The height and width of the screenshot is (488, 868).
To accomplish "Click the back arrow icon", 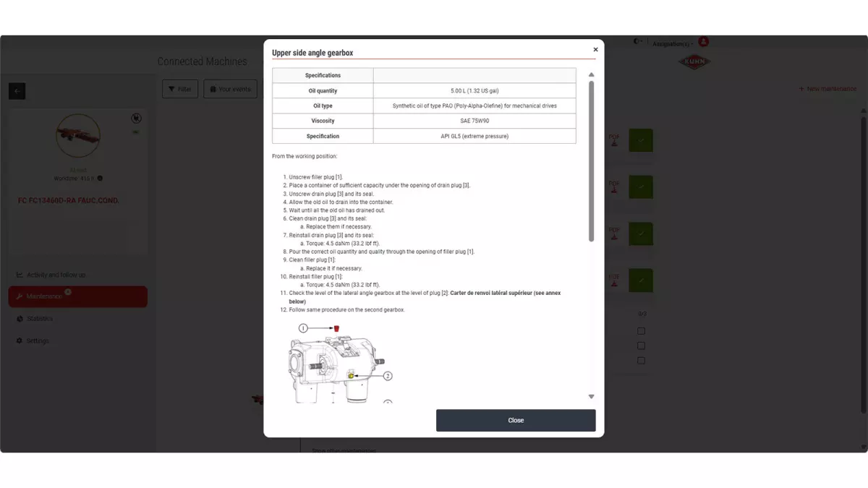I will tap(17, 90).
